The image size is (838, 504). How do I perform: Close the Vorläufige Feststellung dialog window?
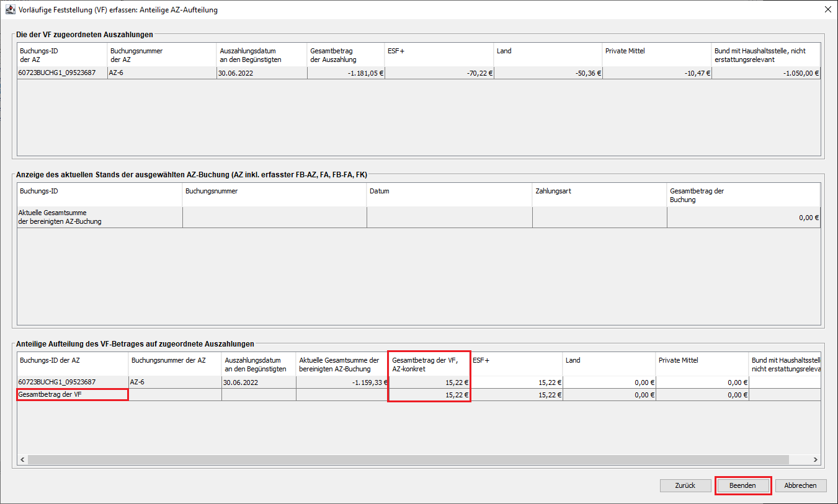tap(827, 9)
